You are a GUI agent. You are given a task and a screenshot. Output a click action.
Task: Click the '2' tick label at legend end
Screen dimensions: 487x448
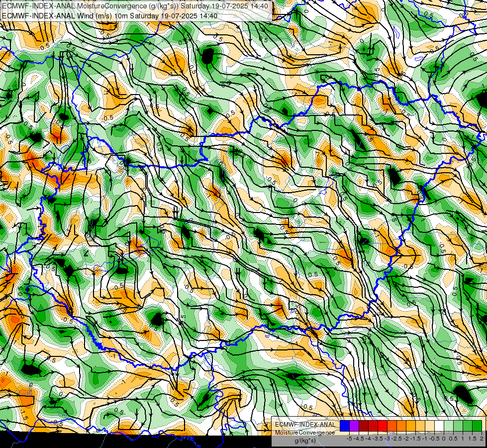pos(482,439)
